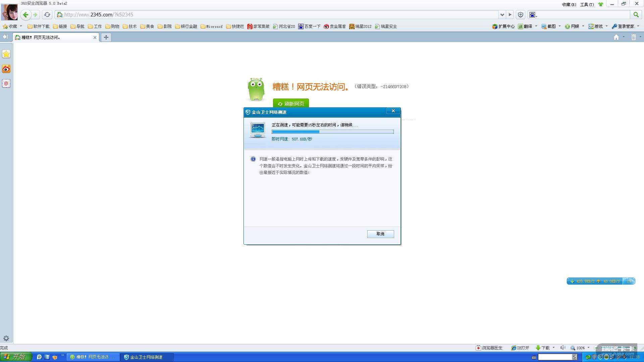This screenshot has width=644, height=362.
Task: Go to home page icon
Action: click(616, 37)
